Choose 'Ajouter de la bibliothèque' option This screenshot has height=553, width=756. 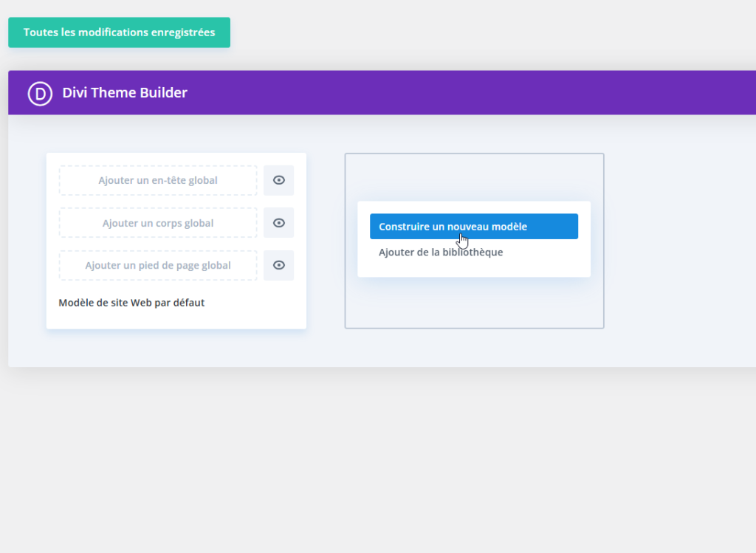click(441, 253)
